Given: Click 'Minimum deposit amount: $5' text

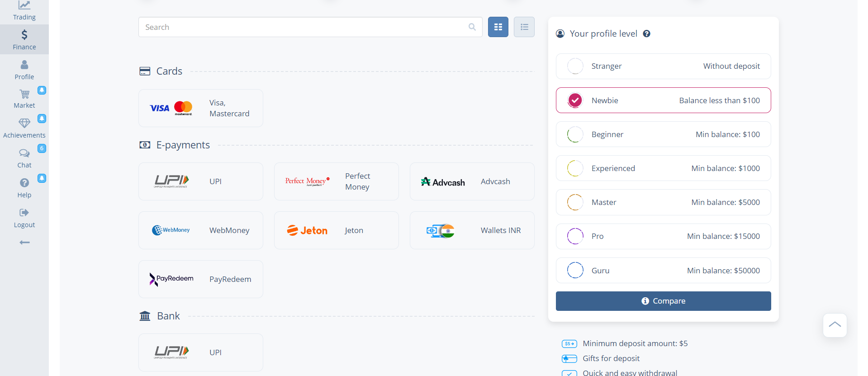Looking at the screenshot, I should click(x=635, y=343).
